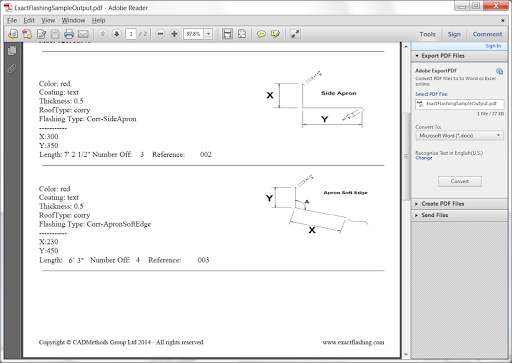Click the scrollbar up arrow

pos(406,46)
